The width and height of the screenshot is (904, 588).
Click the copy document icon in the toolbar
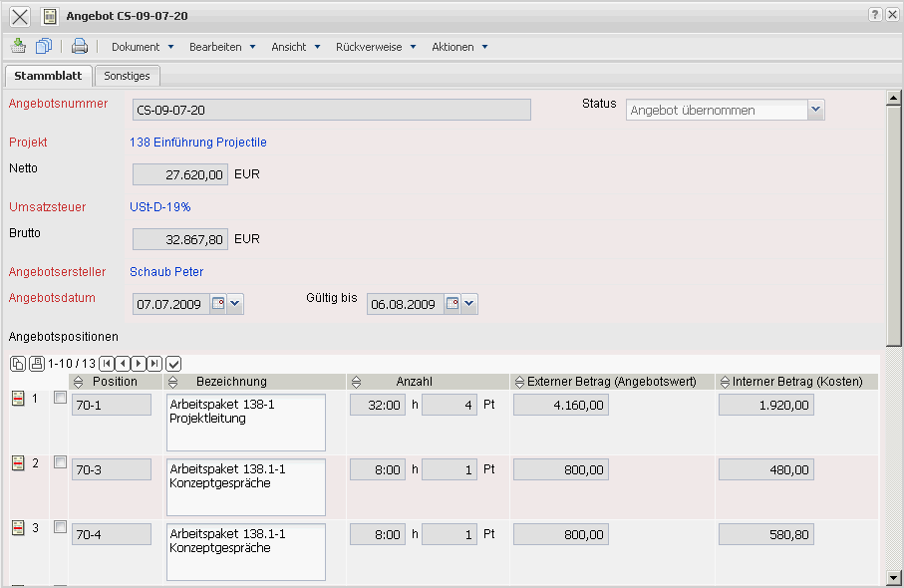pyautogui.click(x=44, y=46)
